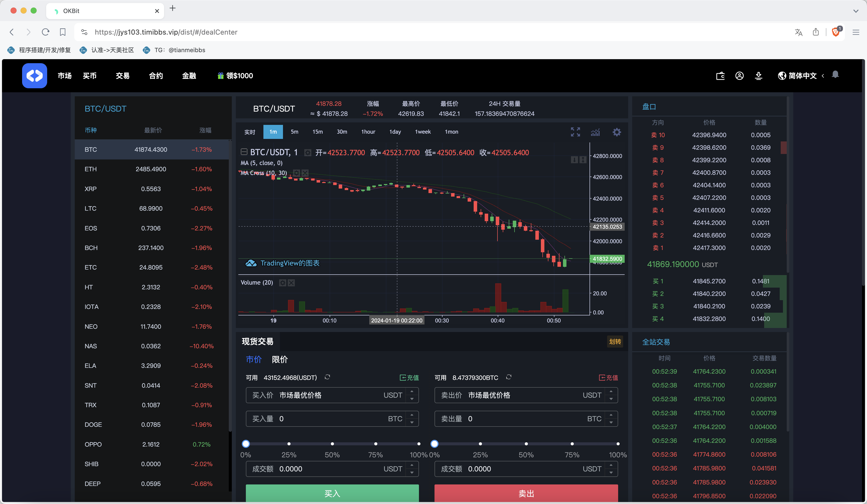Screen dimensions: 867x504
Task: Select the 1hour chart interval
Action: coord(368,132)
